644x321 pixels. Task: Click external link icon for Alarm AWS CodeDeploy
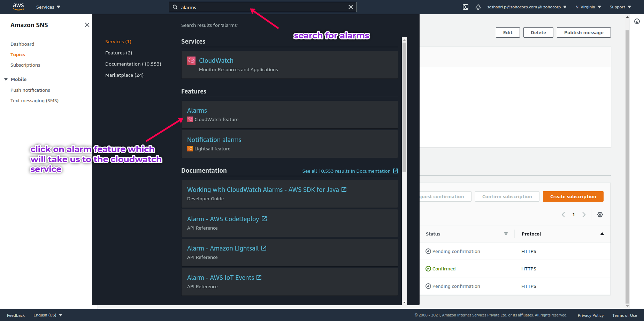click(264, 219)
